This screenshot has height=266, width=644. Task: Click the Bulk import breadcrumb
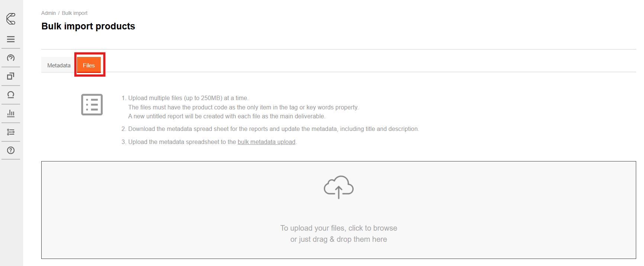coord(74,13)
